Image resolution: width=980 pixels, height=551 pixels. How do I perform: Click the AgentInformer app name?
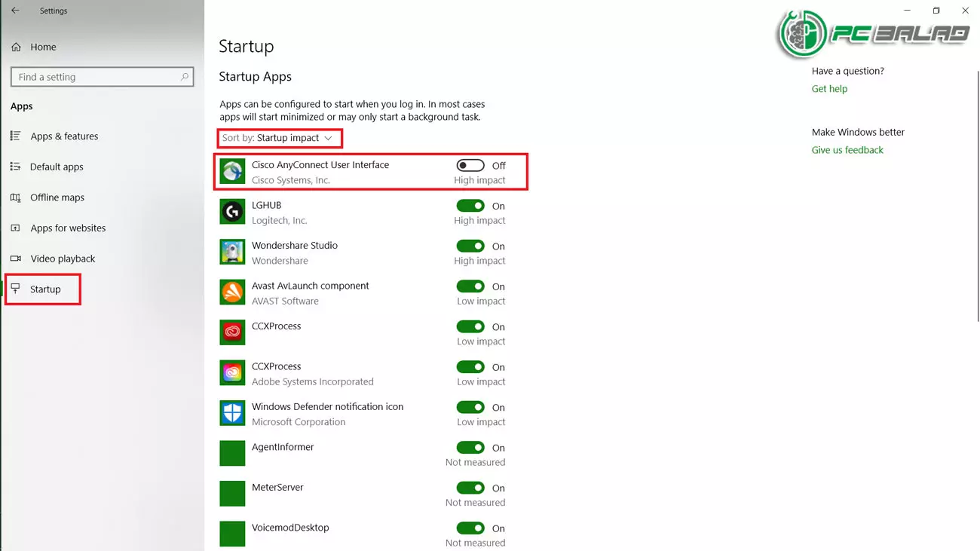point(283,447)
